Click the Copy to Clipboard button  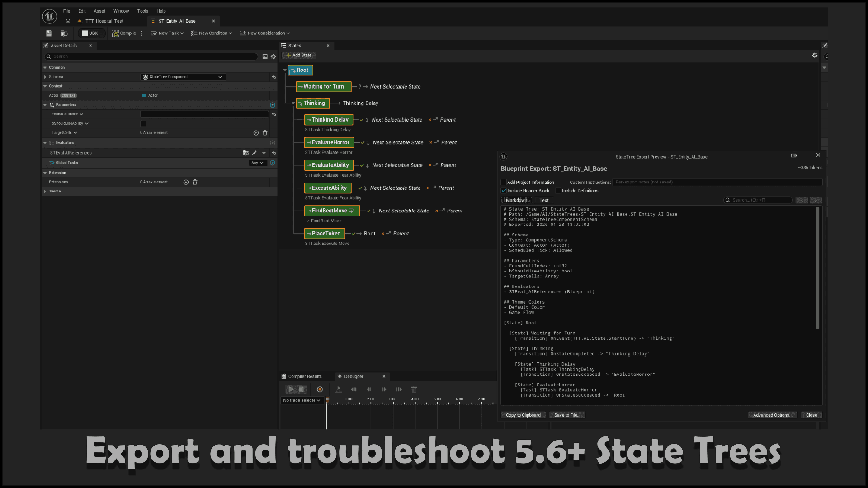(523, 415)
